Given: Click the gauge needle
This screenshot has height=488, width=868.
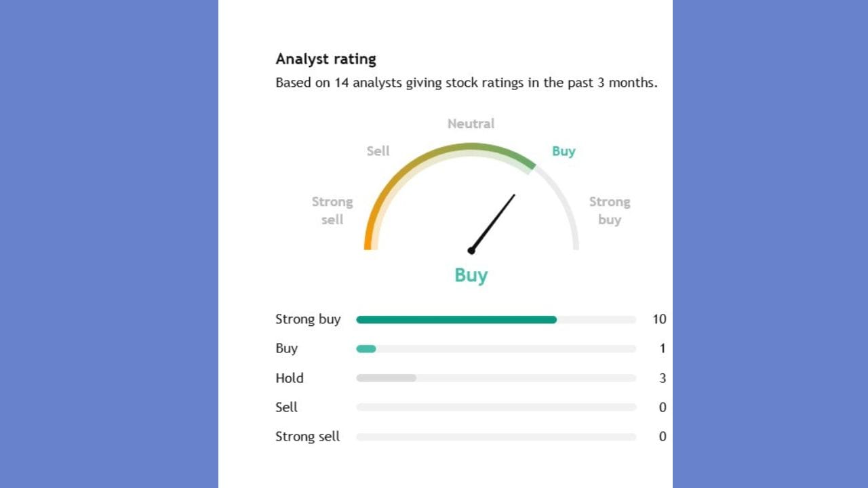Looking at the screenshot, I should click(x=493, y=222).
